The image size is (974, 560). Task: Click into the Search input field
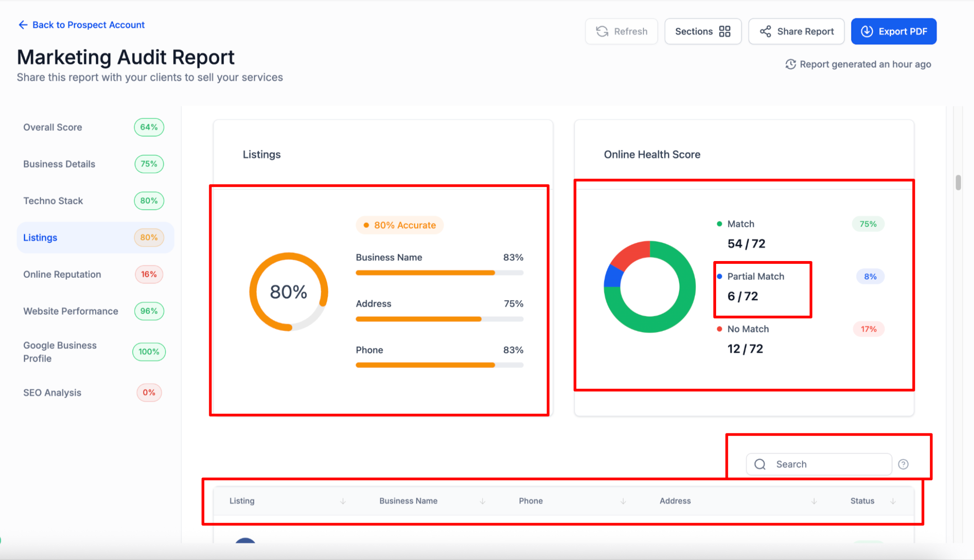click(830, 464)
